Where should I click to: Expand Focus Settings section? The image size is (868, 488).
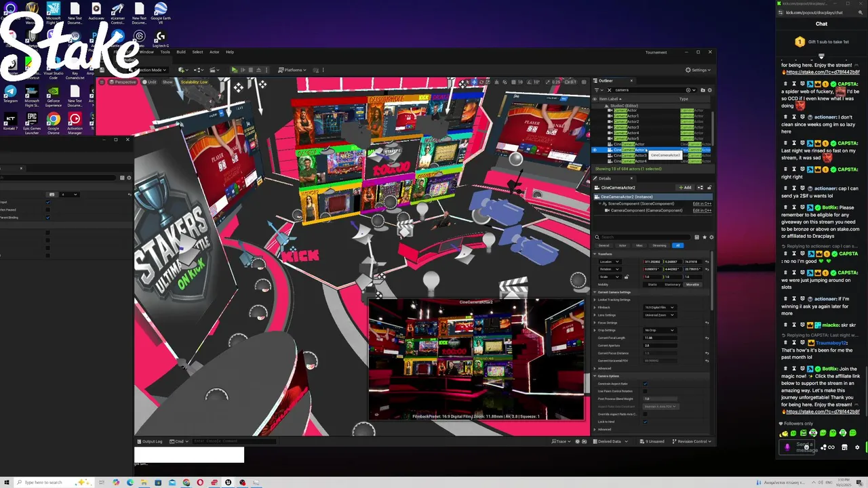[x=595, y=323]
